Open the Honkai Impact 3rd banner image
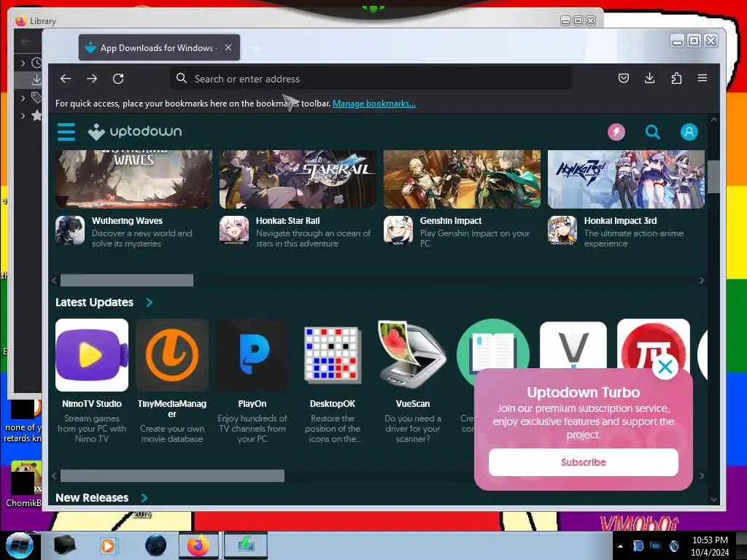747x560 pixels. pos(626,179)
